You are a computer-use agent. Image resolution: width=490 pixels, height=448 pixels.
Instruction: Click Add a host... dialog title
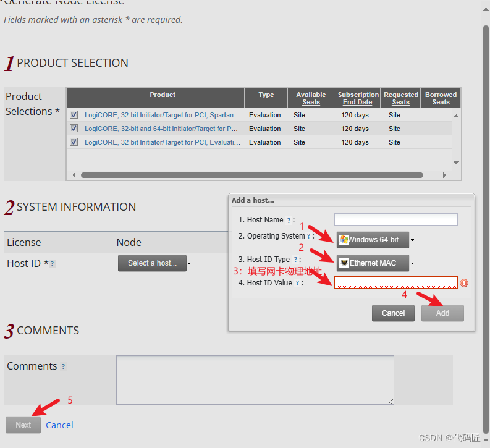pyautogui.click(x=253, y=200)
